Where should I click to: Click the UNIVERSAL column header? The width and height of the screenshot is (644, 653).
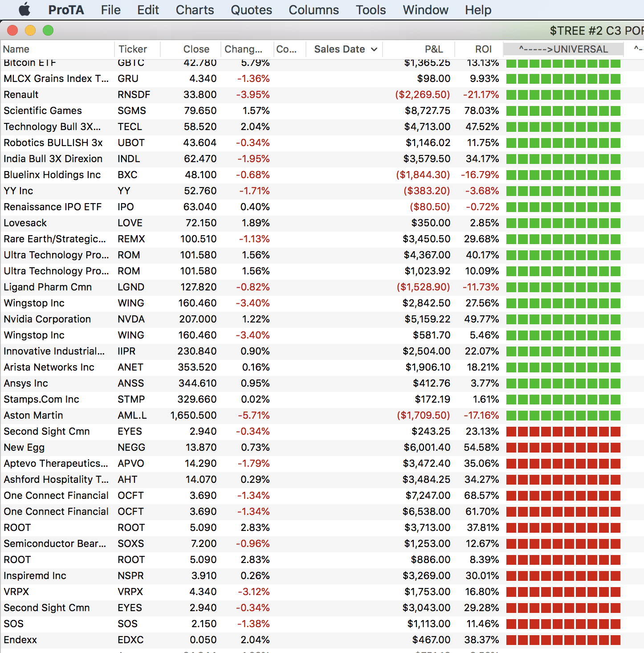(563, 49)
